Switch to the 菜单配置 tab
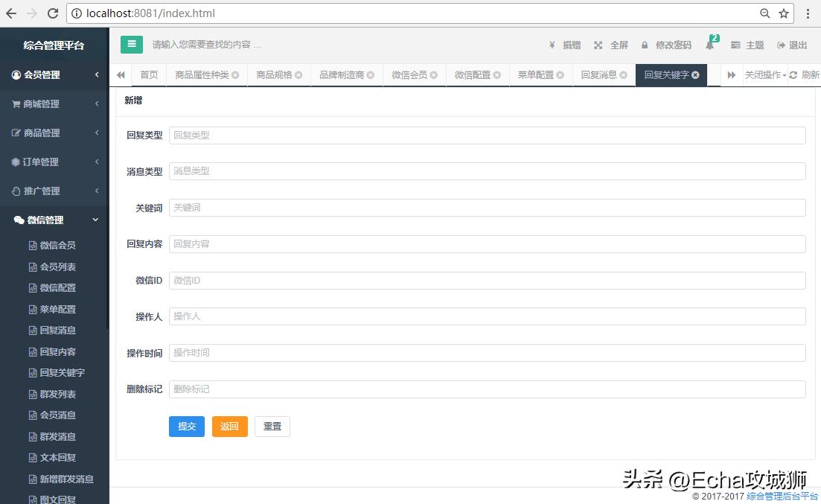 pos(534,74)
